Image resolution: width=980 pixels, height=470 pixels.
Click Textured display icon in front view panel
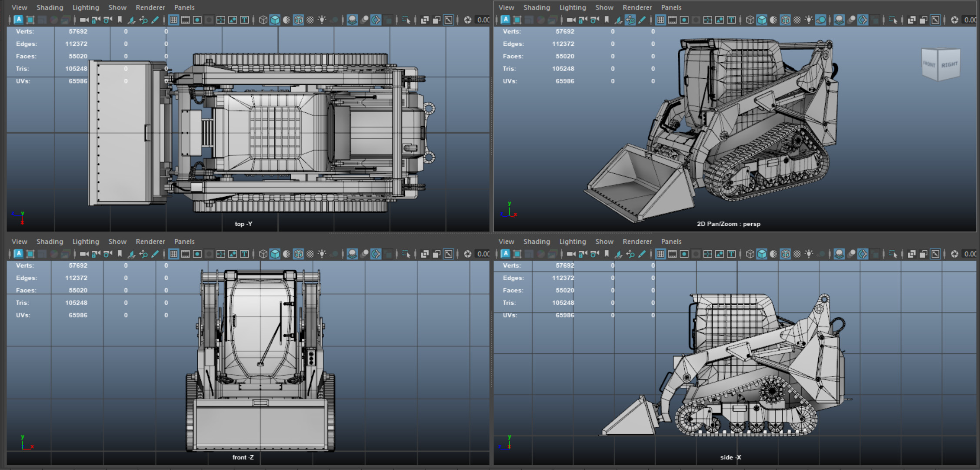point(310,254)
